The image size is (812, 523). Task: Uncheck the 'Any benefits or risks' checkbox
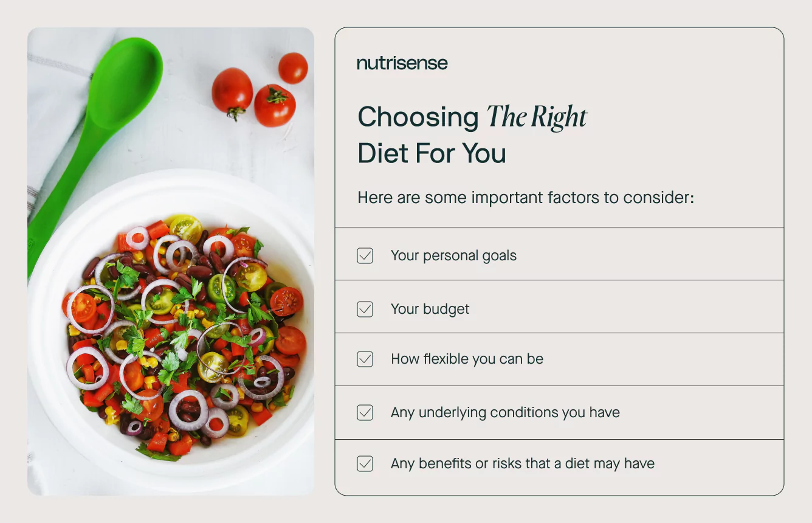365,463
